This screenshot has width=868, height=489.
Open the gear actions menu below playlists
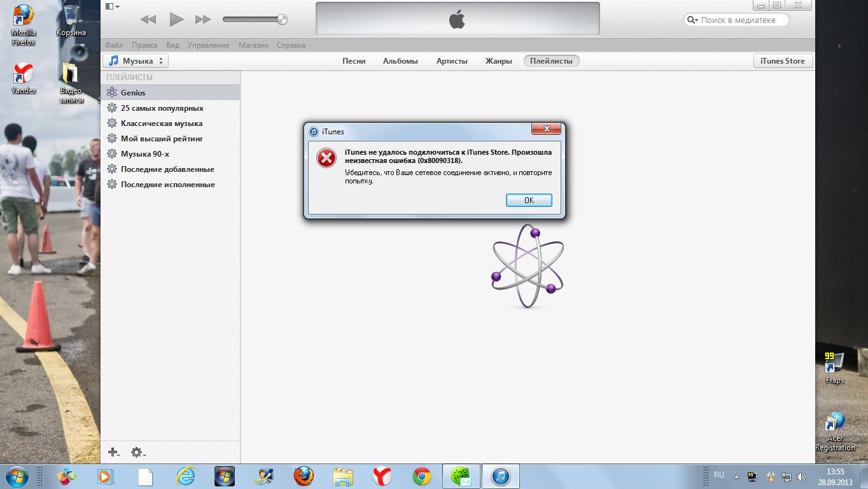click(x=138, y=453)
